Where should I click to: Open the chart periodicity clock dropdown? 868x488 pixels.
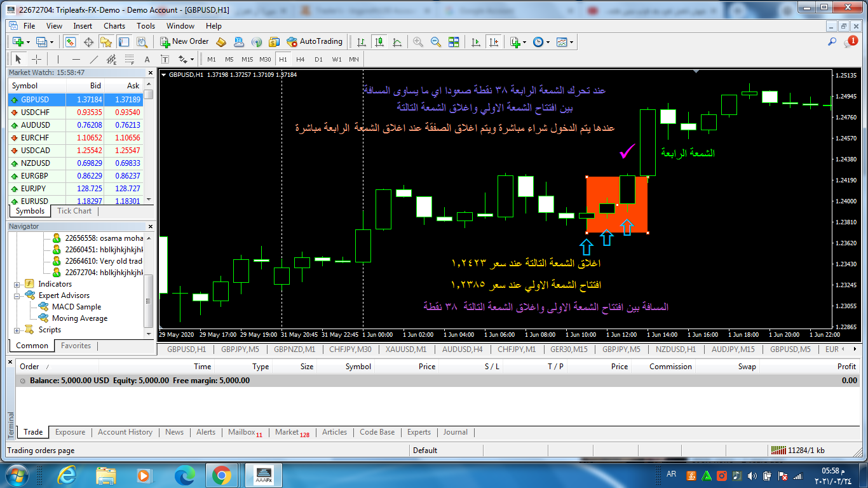tap(541, 42)
